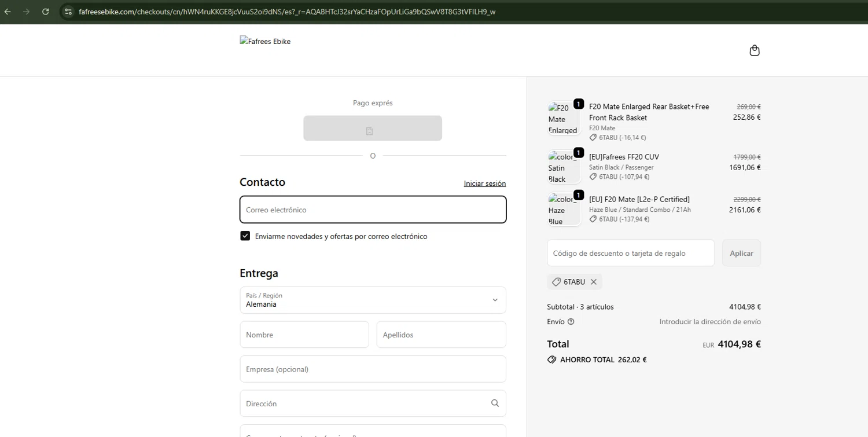Screen dimensions: 868x437
Task: Click the Pago exprés heading
Action: coord(373,103)
